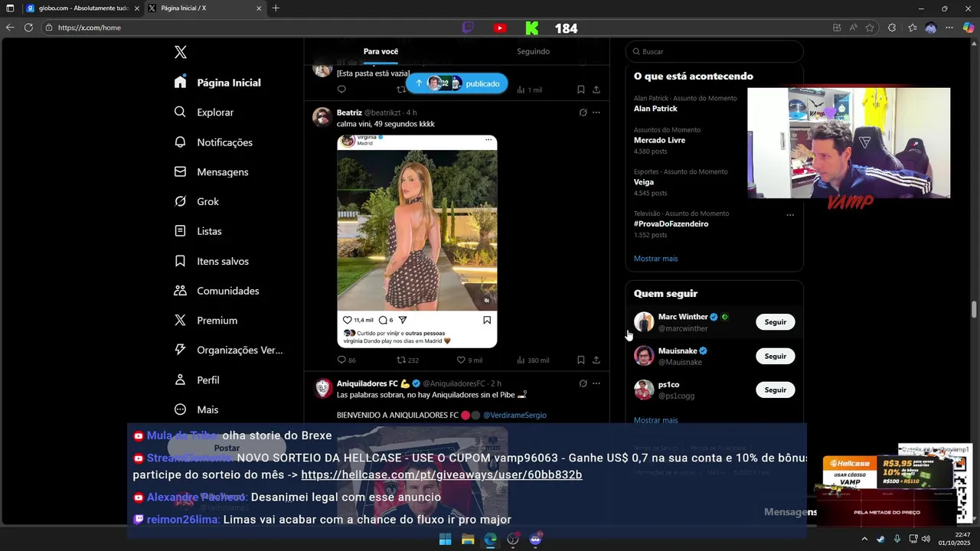Follow ps1co
The image size is (980, 551).
[x=776, y=390]
